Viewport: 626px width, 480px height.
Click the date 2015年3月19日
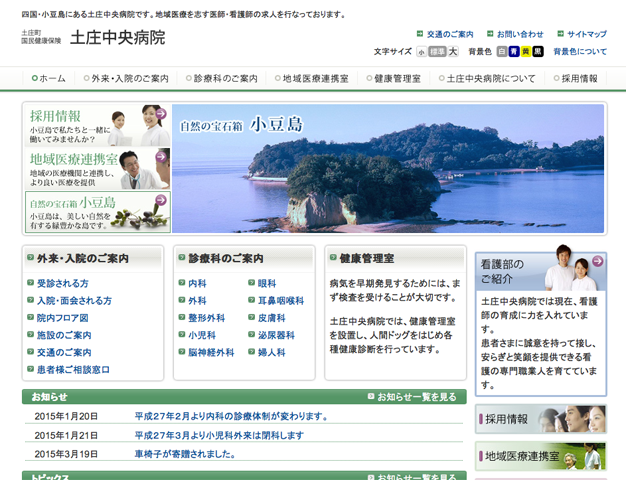point(66,454)
